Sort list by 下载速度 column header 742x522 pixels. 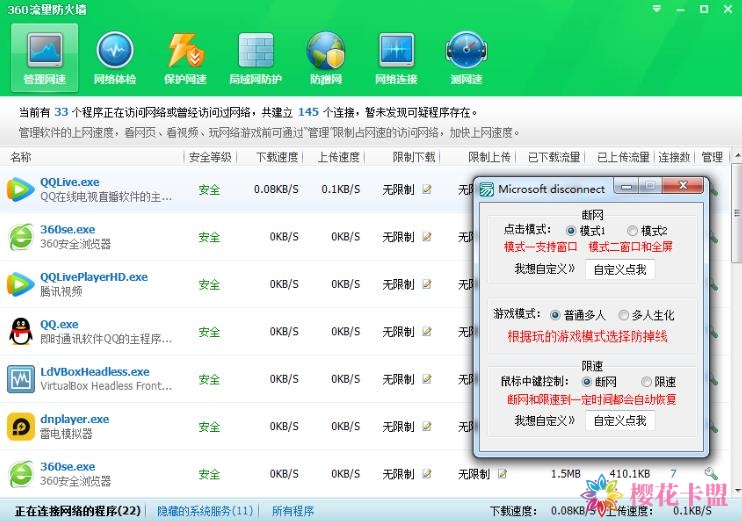coord(277,157)
